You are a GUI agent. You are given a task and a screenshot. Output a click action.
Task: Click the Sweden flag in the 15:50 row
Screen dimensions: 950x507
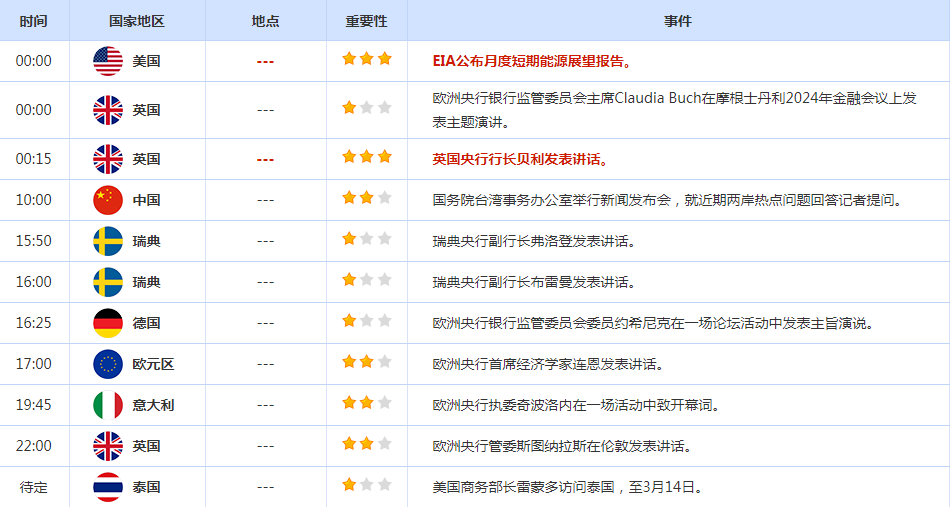pyautogui.click(x=108, y=241)
